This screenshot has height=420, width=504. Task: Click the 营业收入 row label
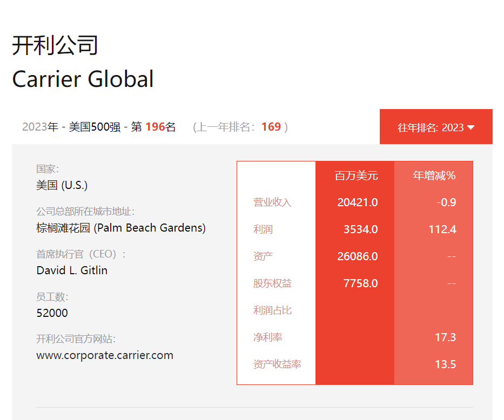[x=272, y=202]
